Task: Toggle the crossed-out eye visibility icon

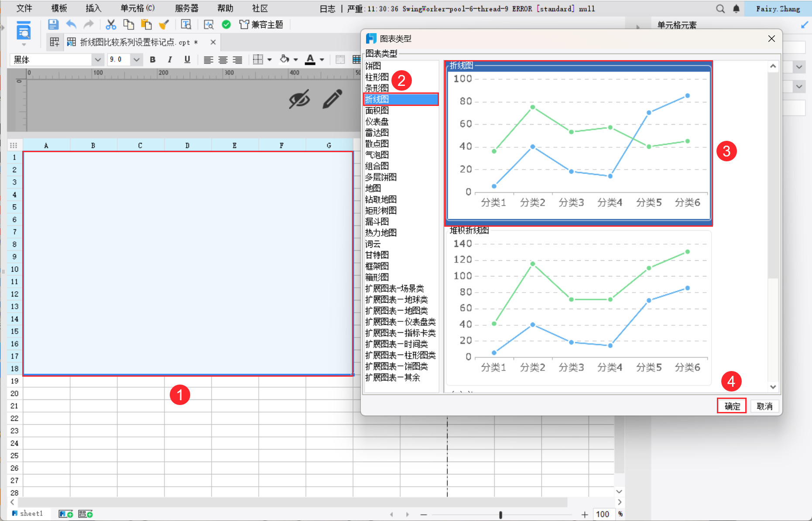Action: (299, 99)
